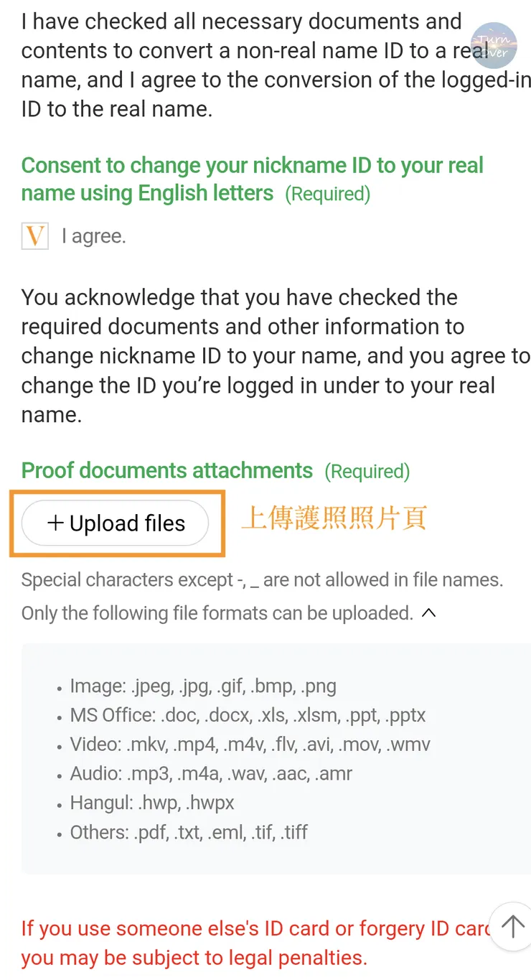
Task: Check the "I agree" consent checkbox
Action: (x=35, y=236)
